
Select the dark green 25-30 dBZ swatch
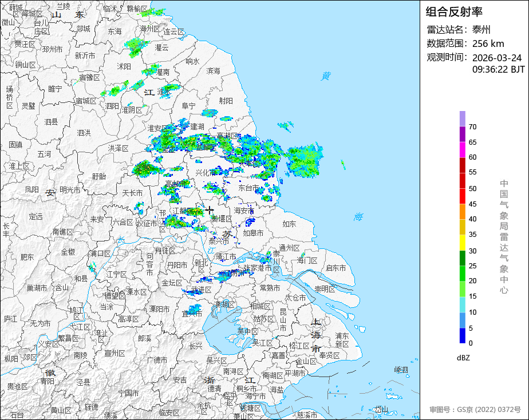click(x=462, y=258)
